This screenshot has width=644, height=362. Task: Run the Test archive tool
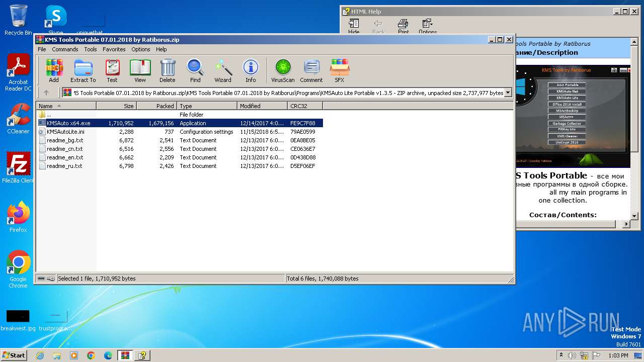click(x=112, y=70)
